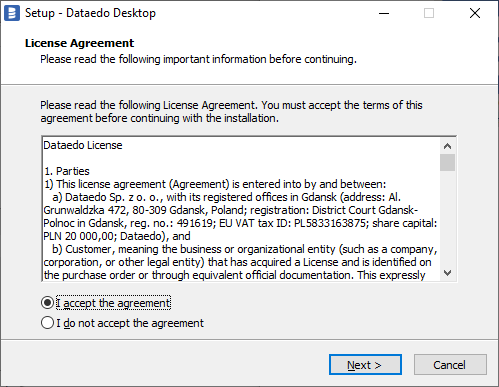Click line starting 'b) Customer, meaning the business'

point(245,249)
